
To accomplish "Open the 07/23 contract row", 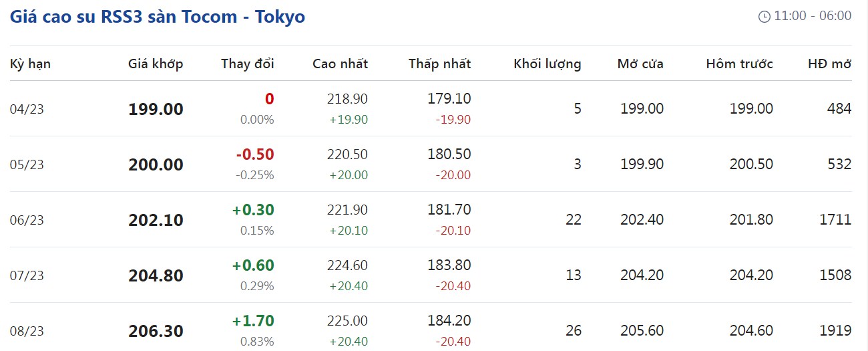I will pos(27,275).
